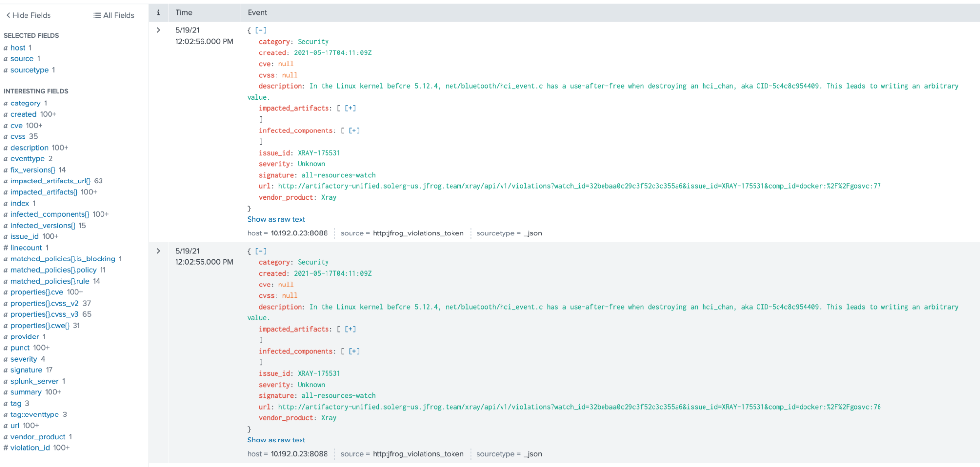Open the All Fields selector
The width and height of the screenshot is (980, 467).
(114, 15)
